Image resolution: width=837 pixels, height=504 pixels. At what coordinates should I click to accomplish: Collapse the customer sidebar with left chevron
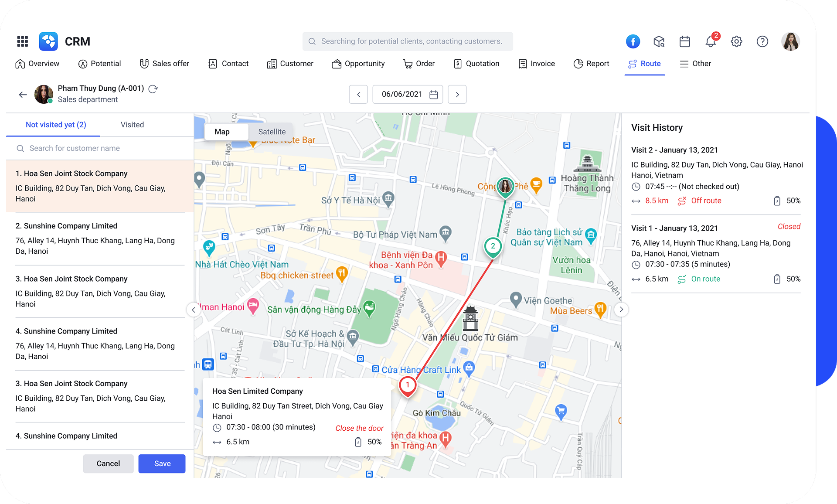pyautogui.click(x=194, y=310)
